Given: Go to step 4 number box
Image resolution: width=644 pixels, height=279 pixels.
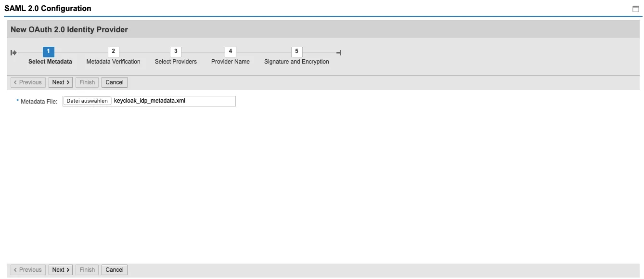Looking at the screenshot, I should (230, 52).
